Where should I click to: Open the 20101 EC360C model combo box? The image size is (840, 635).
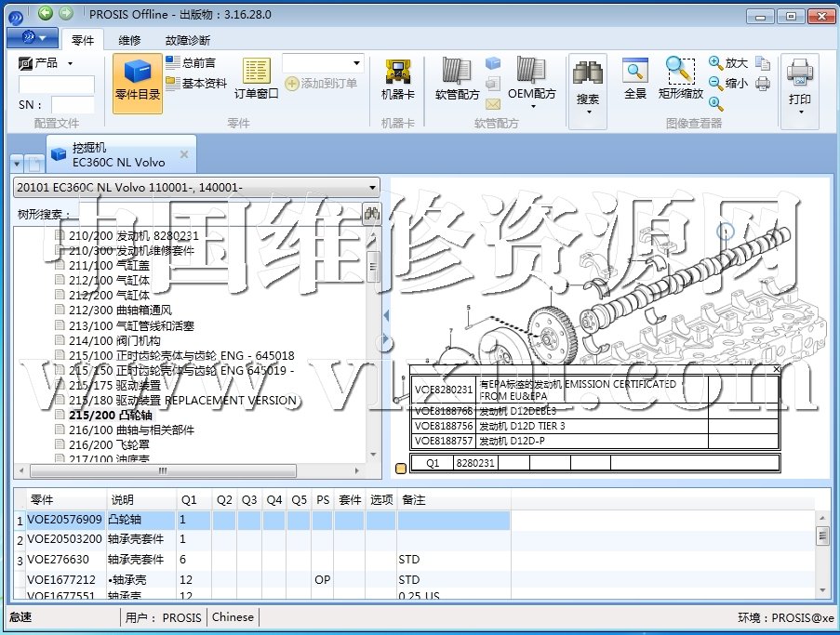tap(196, 188)
